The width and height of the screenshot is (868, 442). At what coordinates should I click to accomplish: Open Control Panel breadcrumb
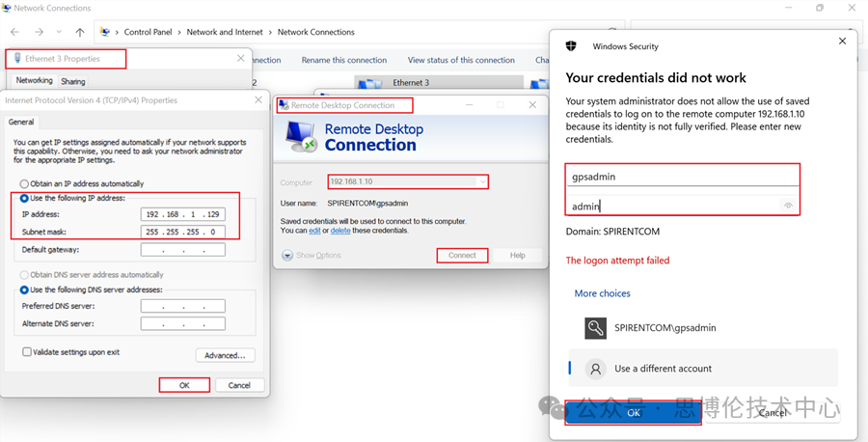(x=148, y=32)
